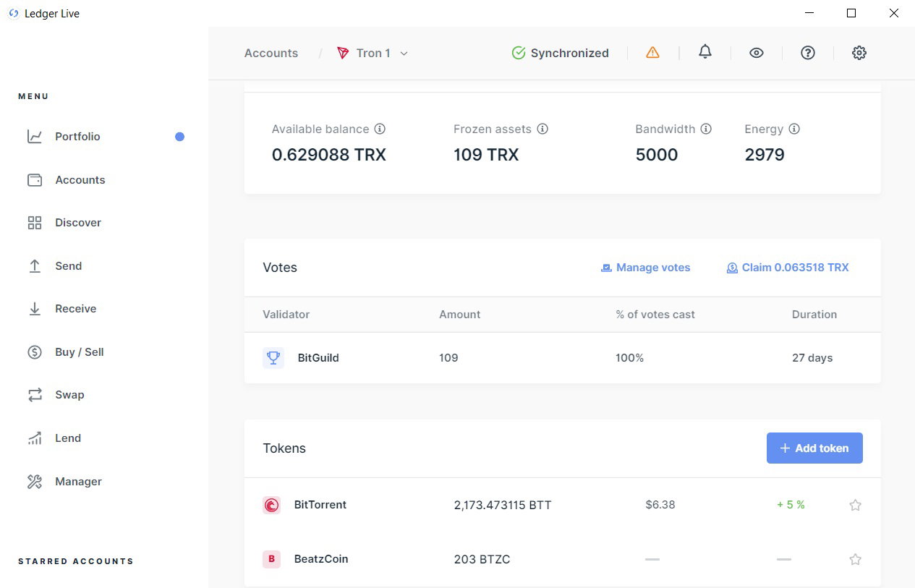Click the Validator column header
915x588 pixels.
click(x=286, y=315)
